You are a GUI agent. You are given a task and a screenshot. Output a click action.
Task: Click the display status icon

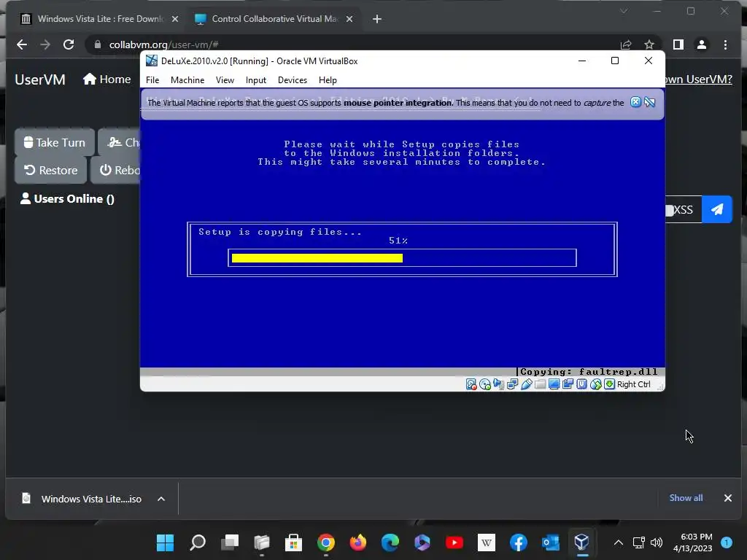554,384
